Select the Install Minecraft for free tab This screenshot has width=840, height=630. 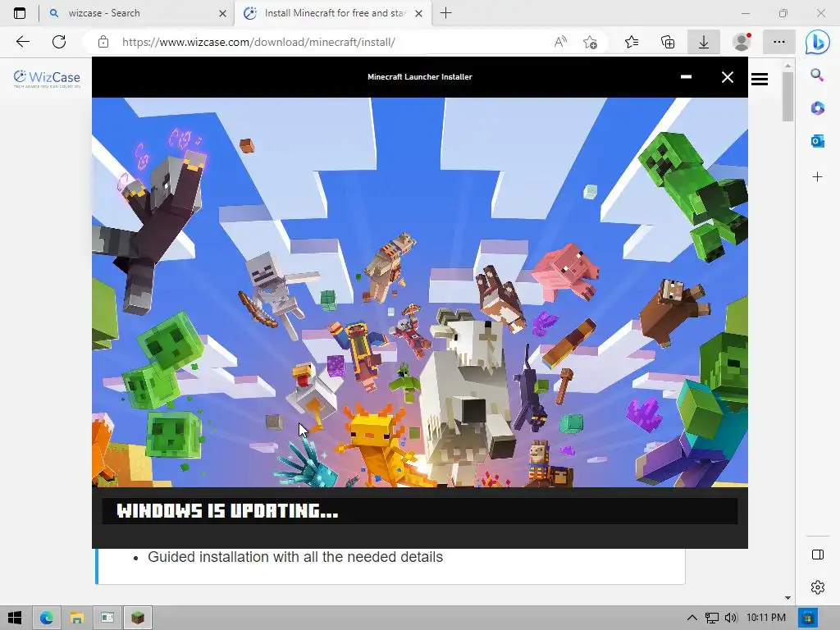pos(332,13)
